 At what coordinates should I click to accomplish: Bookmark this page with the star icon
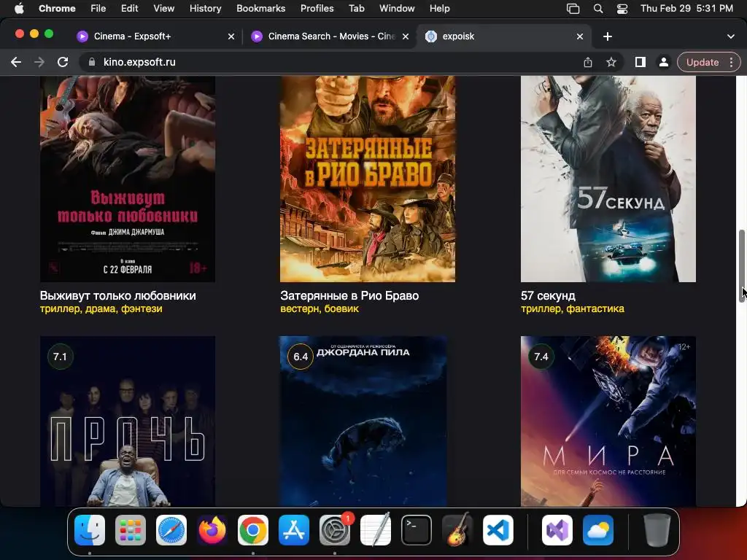point(611,63)
